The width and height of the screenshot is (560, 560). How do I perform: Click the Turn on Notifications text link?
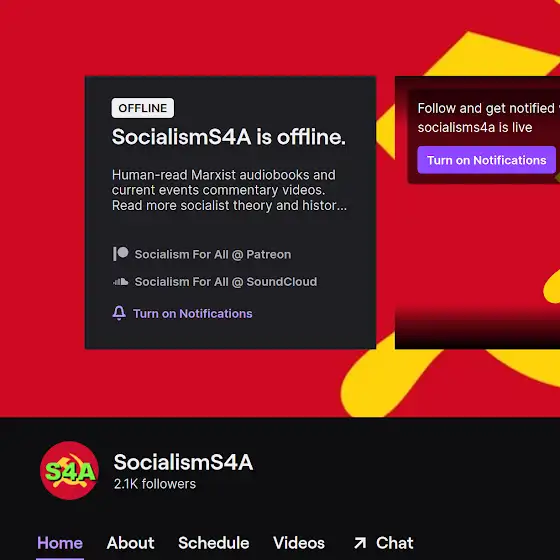[193, 314]
